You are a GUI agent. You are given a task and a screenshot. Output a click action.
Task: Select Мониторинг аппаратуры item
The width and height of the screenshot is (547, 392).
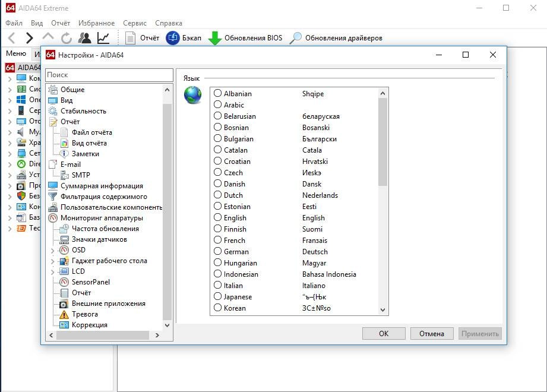click(102, 218)
